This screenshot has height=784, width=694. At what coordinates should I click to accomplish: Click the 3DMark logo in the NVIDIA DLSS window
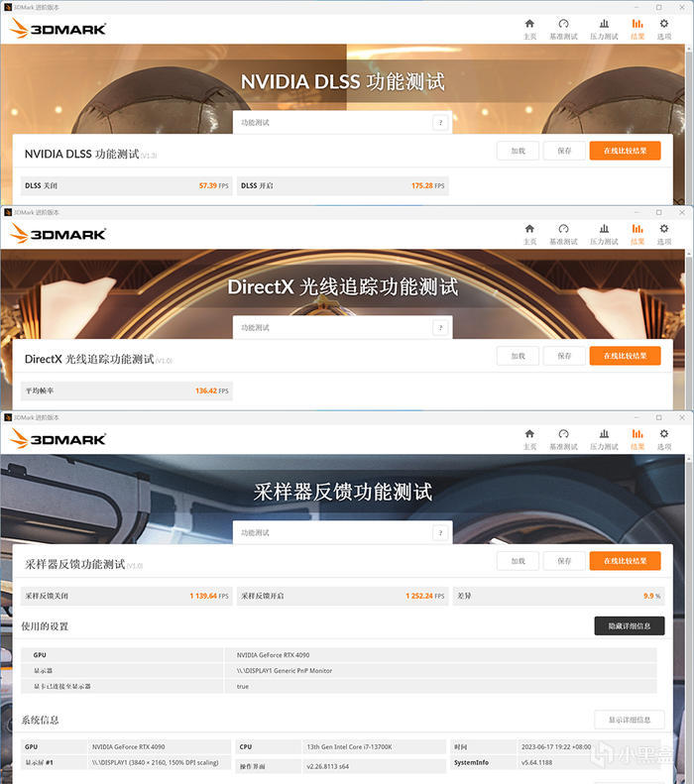pos(58,29)
